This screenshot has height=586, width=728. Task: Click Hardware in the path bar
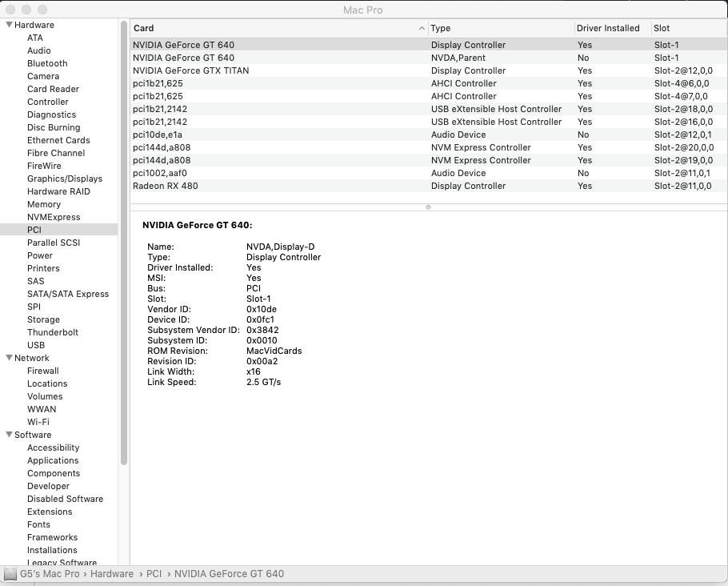pos(112,574)
